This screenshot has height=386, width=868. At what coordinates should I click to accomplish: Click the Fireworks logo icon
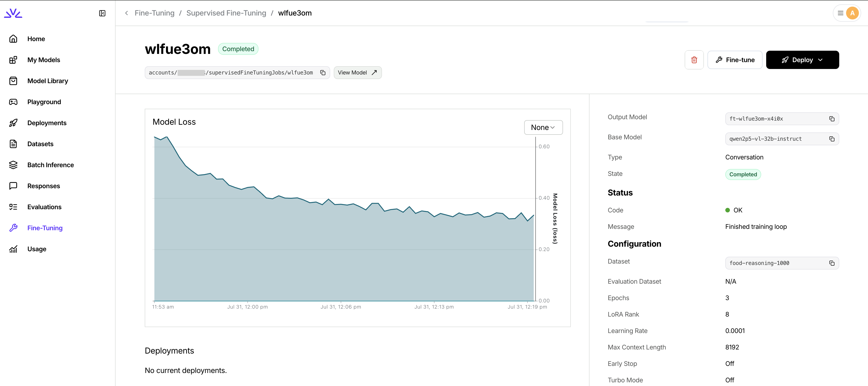click(x=13, y=13)
